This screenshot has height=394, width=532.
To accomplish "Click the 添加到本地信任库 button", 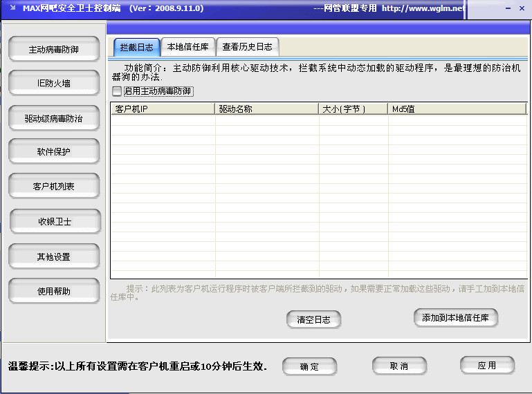I will 456,318.
